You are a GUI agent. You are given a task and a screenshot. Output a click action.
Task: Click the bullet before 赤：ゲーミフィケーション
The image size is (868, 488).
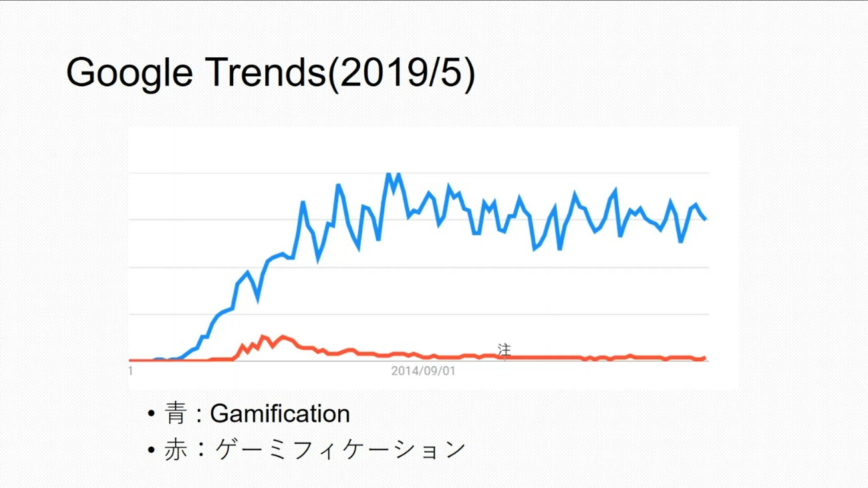pos(152,449)
